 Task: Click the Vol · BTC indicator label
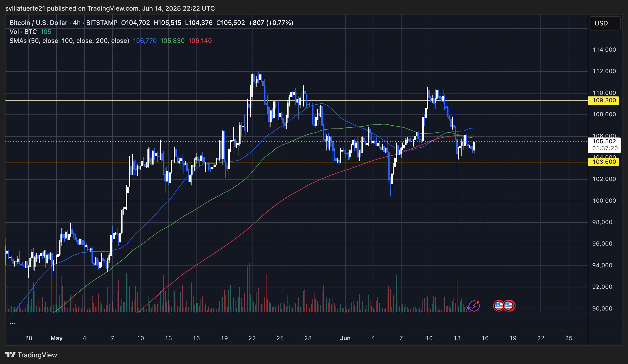tap(23, 32)
